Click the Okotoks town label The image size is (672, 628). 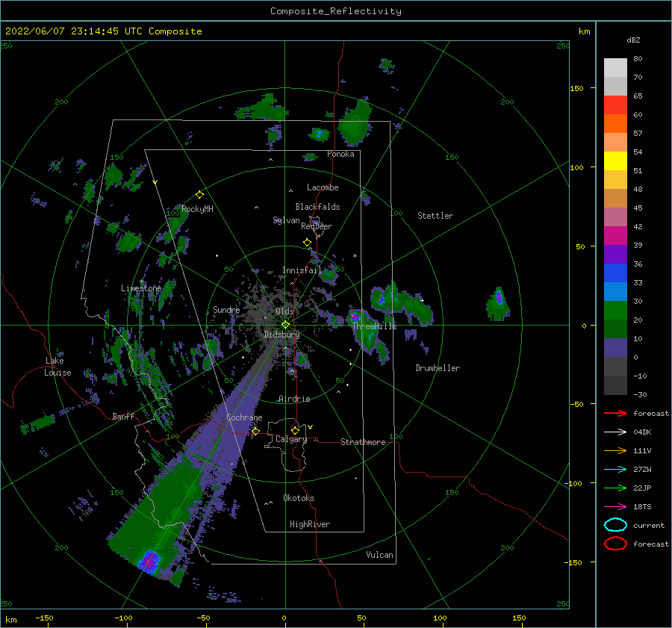(299, 498)
